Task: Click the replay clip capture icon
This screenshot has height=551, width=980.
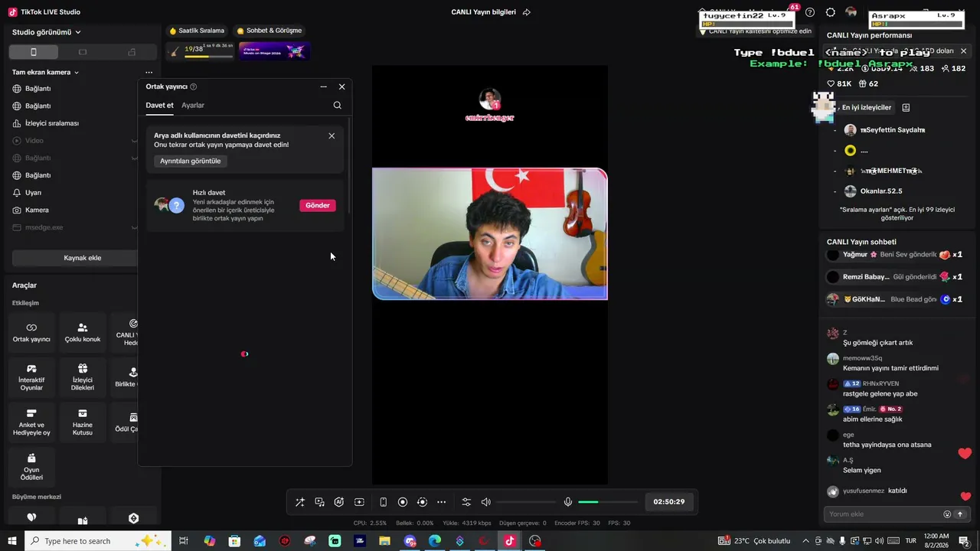Action: click(x=422, y=502)
